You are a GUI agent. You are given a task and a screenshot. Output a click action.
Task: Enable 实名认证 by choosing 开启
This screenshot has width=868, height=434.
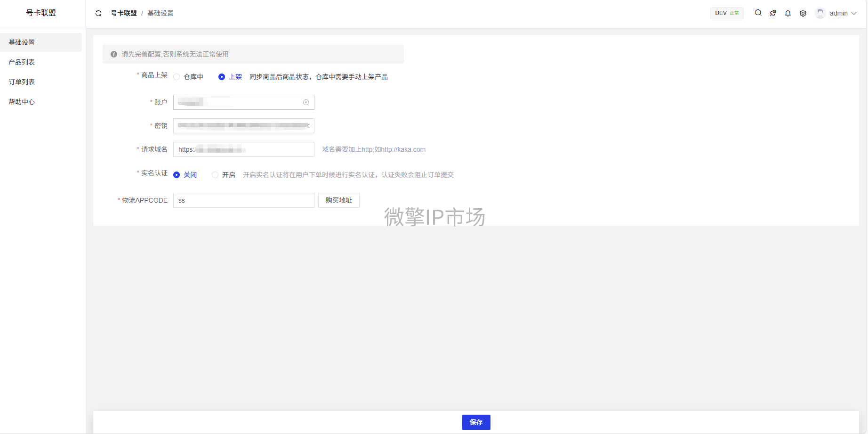coord(215,175)
